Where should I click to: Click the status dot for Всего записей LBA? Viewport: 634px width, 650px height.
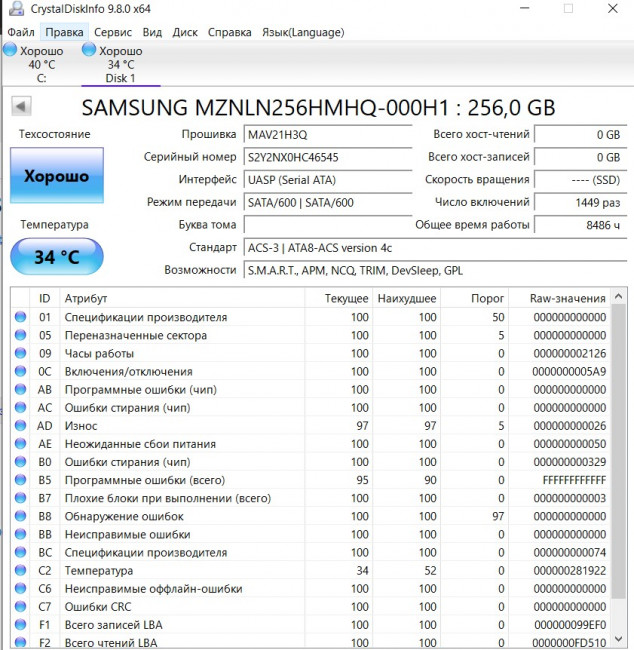(x=20, y=624)
